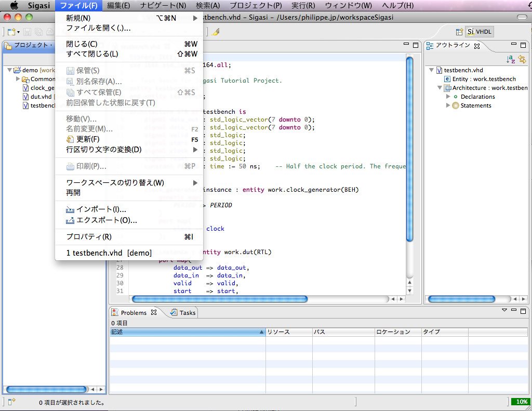Minimize the editor area
The width and height of the screenshot is (532, 411).
click(406, 44)
